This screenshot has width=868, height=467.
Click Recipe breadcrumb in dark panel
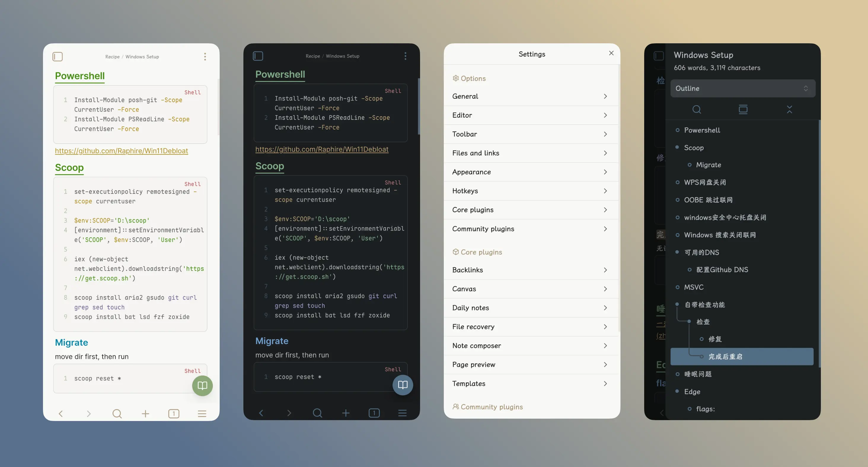coord(312,56)
